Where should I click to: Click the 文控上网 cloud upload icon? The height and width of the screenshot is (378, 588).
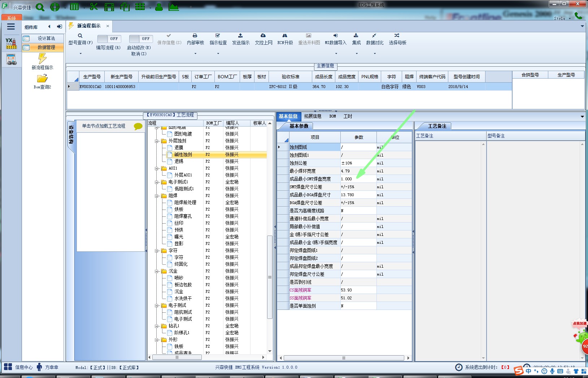263,36
